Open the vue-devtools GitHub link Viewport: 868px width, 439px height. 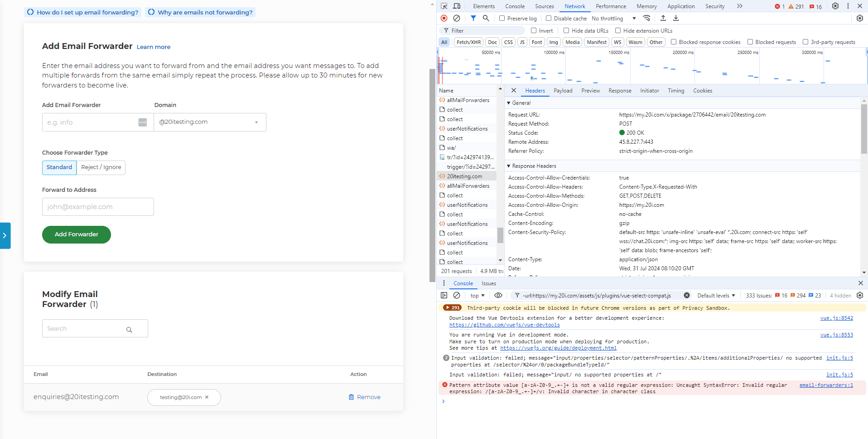point(504,325)
